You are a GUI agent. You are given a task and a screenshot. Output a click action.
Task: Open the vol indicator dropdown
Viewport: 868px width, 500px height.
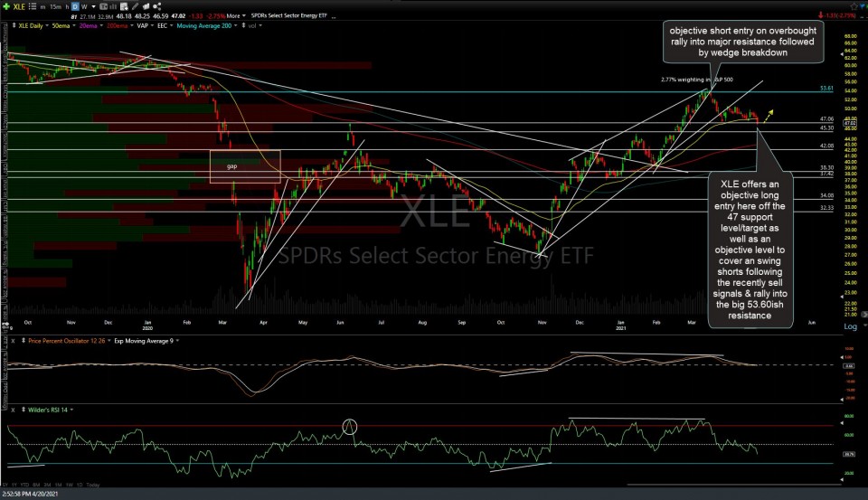260,25
